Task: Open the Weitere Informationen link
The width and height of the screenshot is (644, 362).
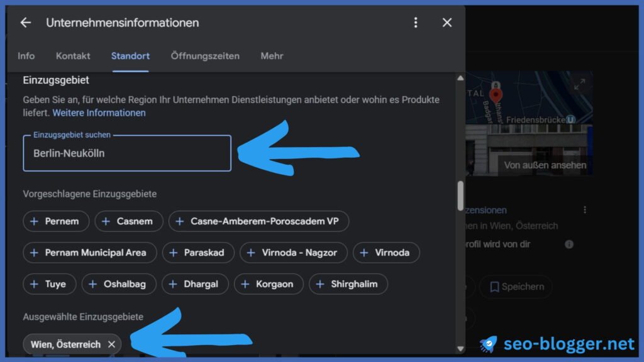Action: 99,113
